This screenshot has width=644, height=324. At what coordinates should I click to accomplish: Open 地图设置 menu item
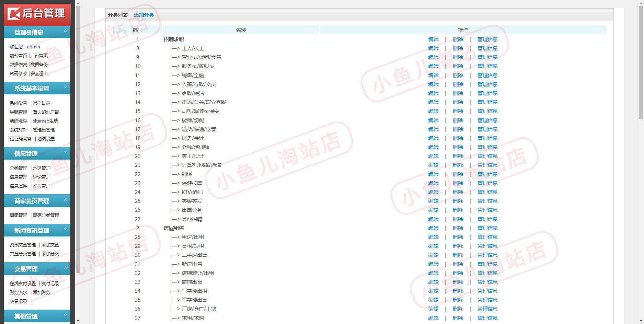pyautogui.click(x=46, y=139)
